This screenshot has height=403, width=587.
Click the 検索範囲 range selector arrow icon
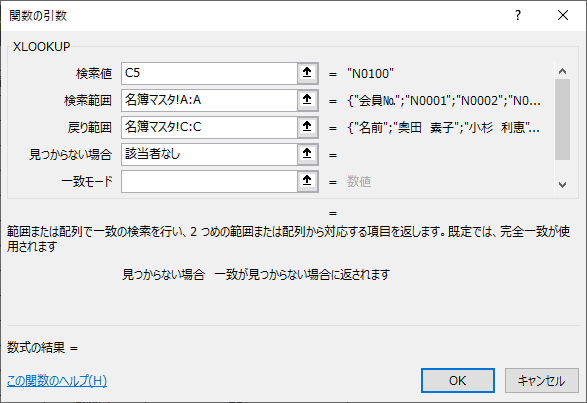pyautogui.click(x=307, y=100)
